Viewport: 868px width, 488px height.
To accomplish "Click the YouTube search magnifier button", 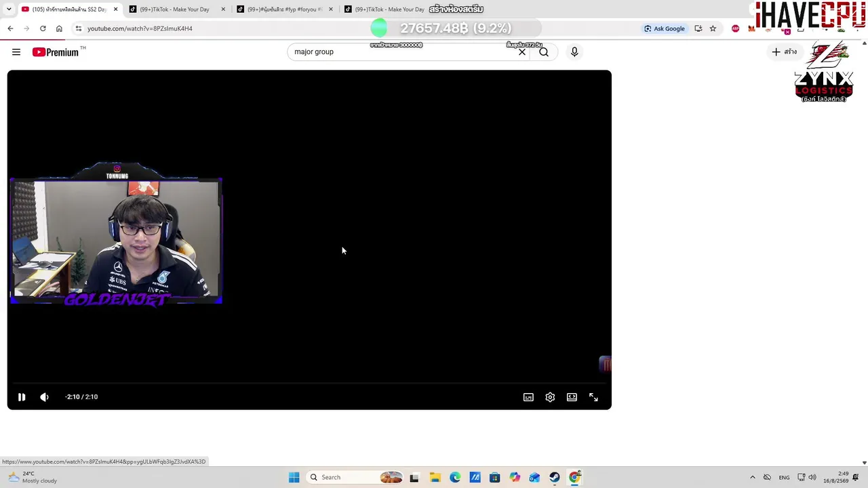I will (544, 52).
